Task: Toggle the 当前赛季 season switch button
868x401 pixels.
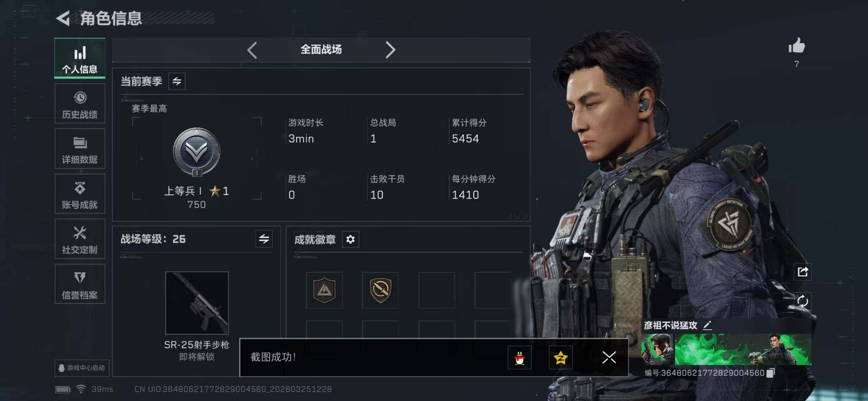Action: pos(177,81)
